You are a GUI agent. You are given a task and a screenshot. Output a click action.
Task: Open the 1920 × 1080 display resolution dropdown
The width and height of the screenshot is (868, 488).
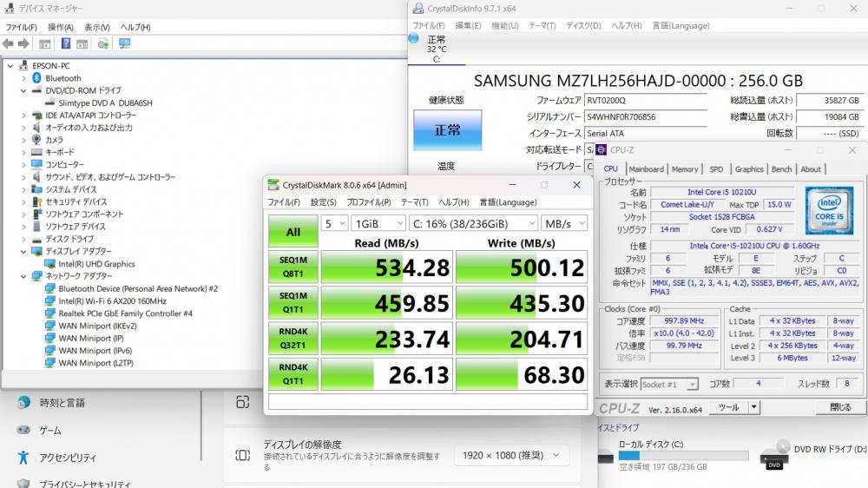tap(511, 455)
